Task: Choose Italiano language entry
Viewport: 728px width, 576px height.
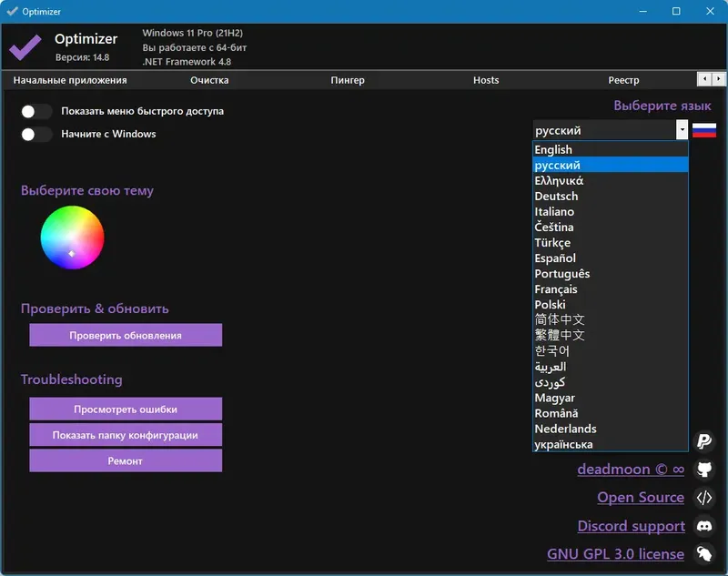Action: (610, 212)
